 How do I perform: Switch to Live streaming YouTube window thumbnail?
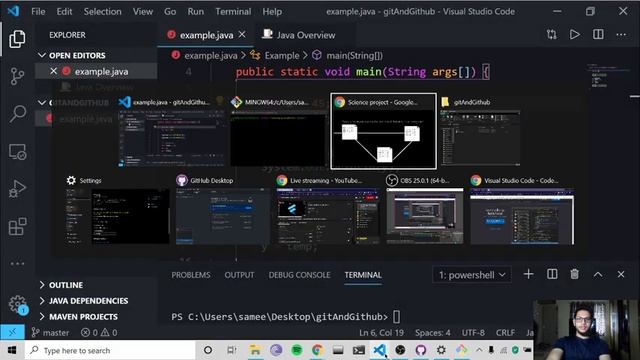(328, 210)
